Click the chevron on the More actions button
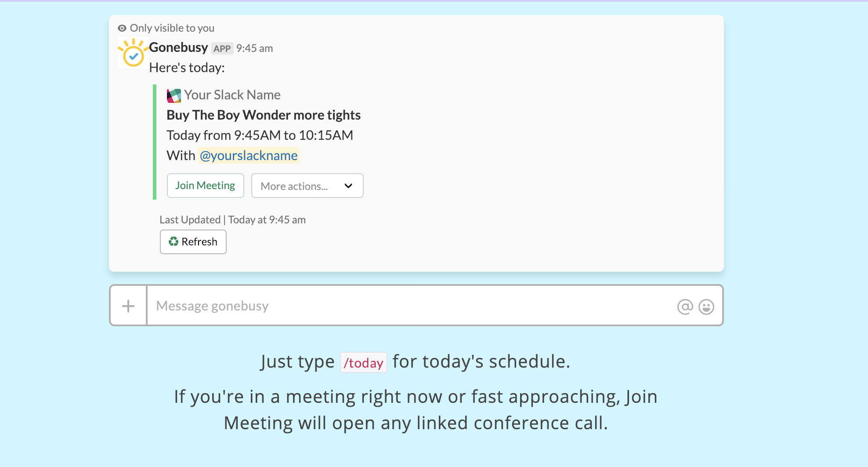 pyautogui.click(x=348, y=186)
